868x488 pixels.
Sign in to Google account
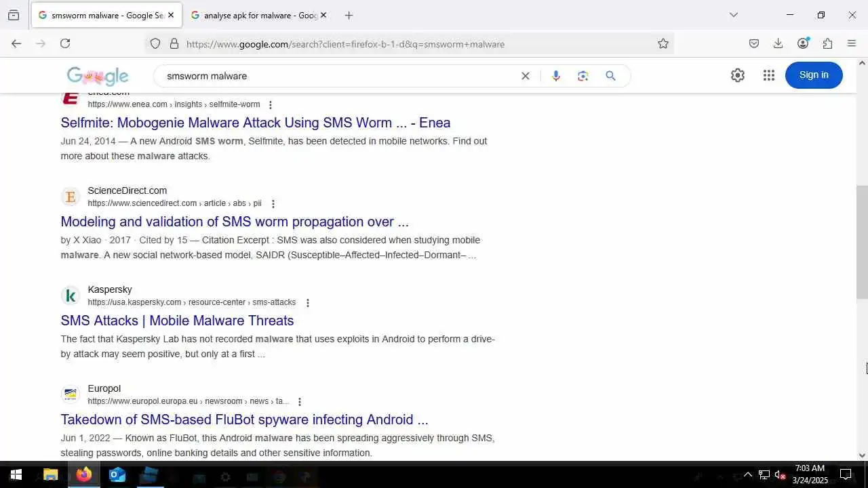[x=814, y=75]
